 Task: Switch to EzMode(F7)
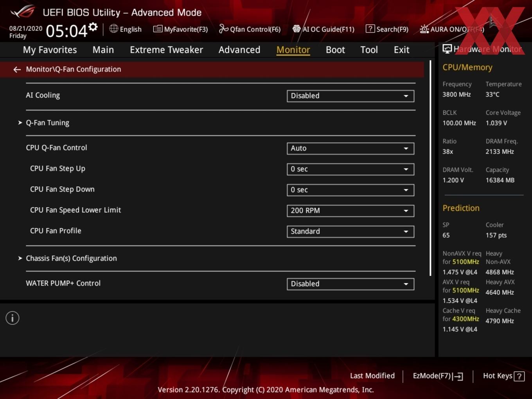click(438, 376)
